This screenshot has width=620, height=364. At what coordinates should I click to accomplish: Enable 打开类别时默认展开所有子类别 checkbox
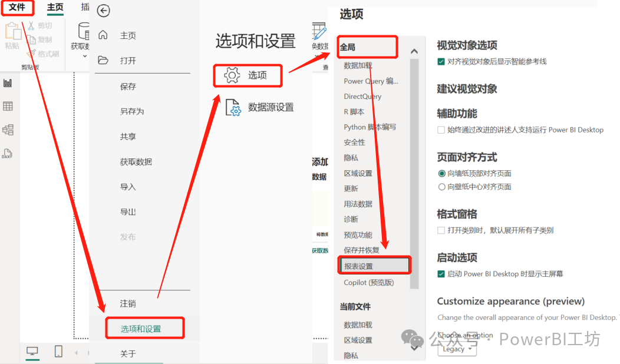441,230
